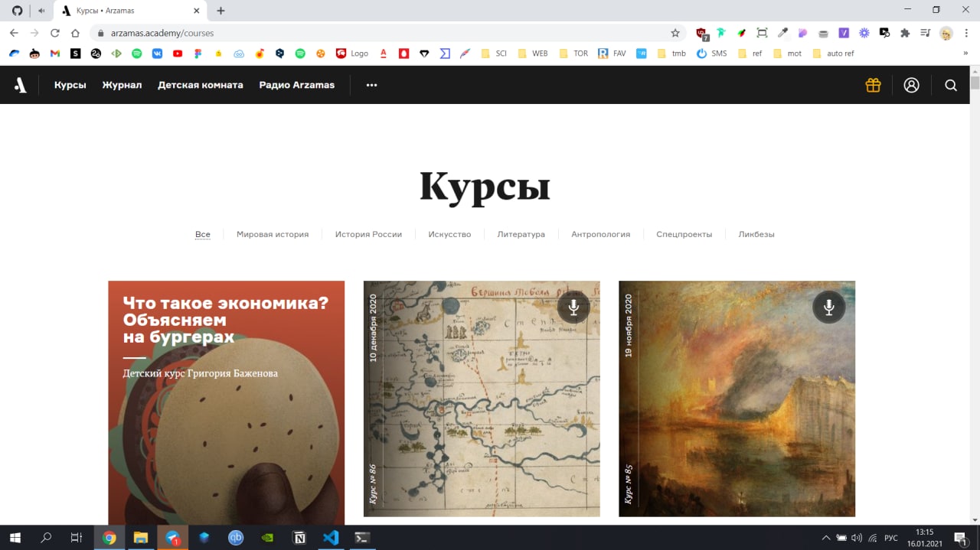980x550 pixels.
Task: Open Радио Arzamas in the navigation
Action: [296, 85]
